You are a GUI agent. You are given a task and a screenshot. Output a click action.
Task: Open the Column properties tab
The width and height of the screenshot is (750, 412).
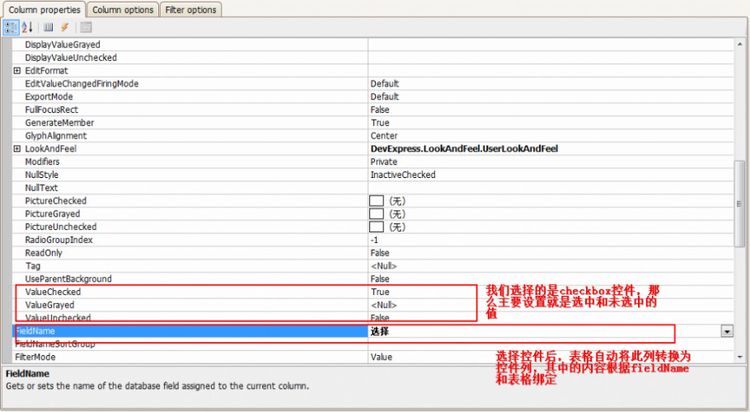pyautogui.click(x=44, y=10)
